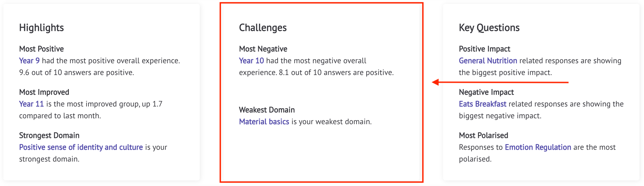
Task: Select the Highlights card heading
Action: tap(42, 28)
